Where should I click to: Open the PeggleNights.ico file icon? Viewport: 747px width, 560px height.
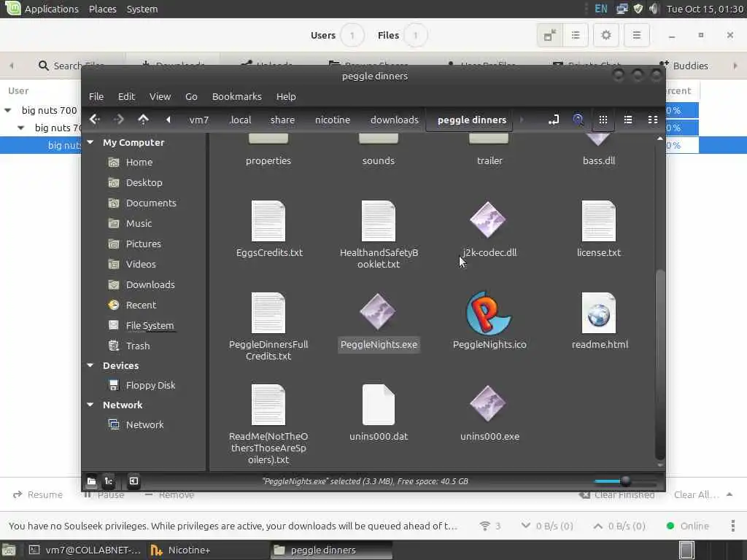(489, 314)
